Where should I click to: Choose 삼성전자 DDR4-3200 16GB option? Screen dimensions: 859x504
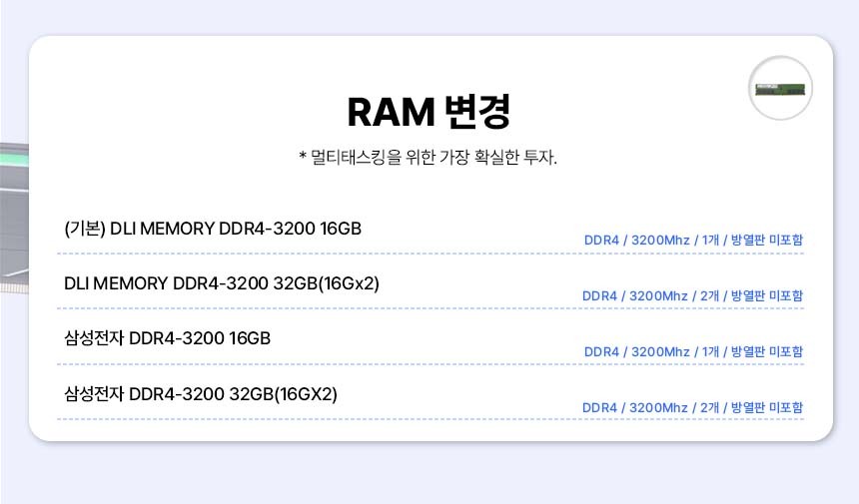[168, 338]
